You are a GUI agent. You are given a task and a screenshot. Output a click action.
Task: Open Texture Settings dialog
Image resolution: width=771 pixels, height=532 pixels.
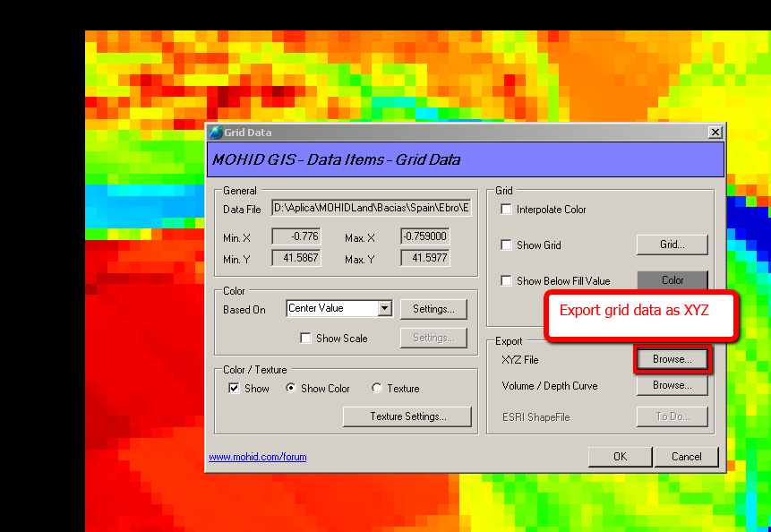pyautogui.click(x=407, y=416)
